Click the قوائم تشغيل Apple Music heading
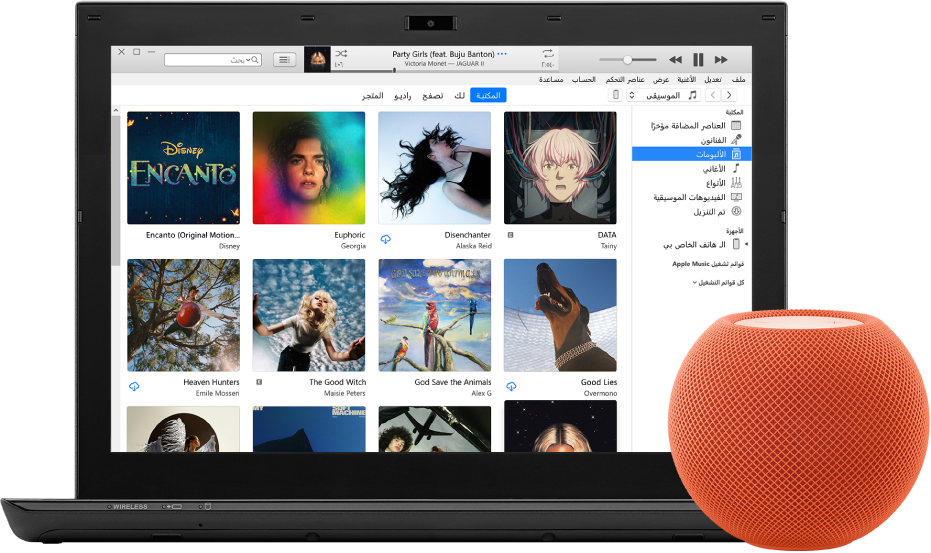 click(708, 264)
